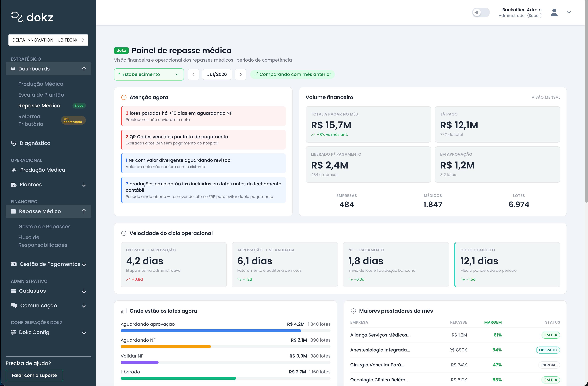Click the Atenção agora warning icon
Screen dimensions: 588x386
124,97
